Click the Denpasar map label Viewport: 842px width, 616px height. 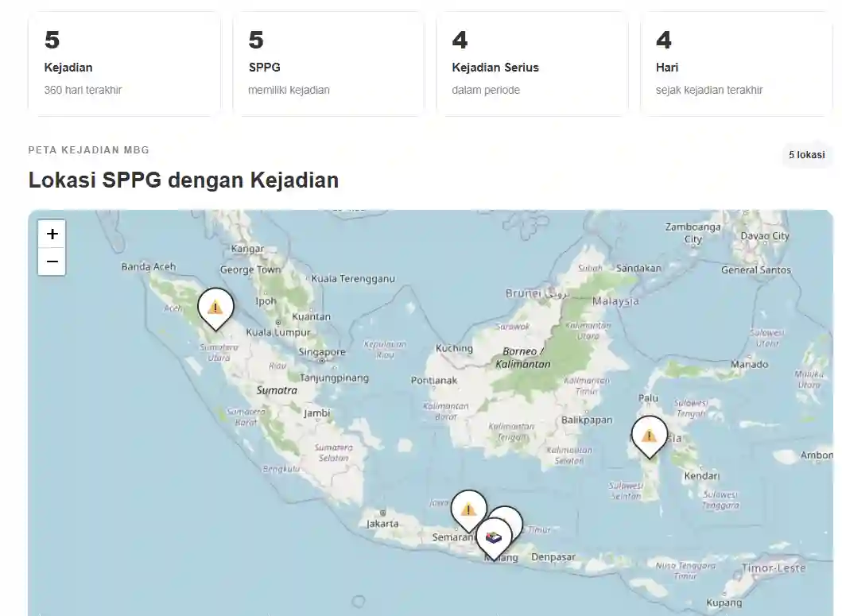coord(553,557)
